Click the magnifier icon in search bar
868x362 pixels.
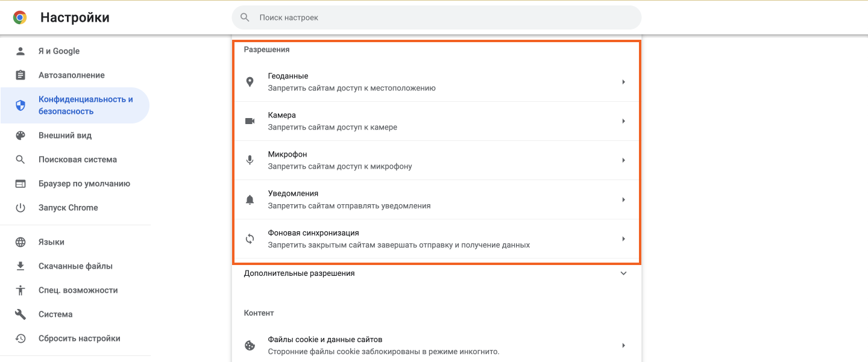click(x=245, y=17)
